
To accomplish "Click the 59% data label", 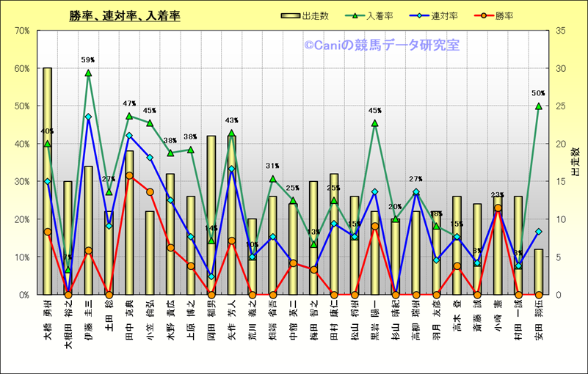I will (x=88, y=59).
